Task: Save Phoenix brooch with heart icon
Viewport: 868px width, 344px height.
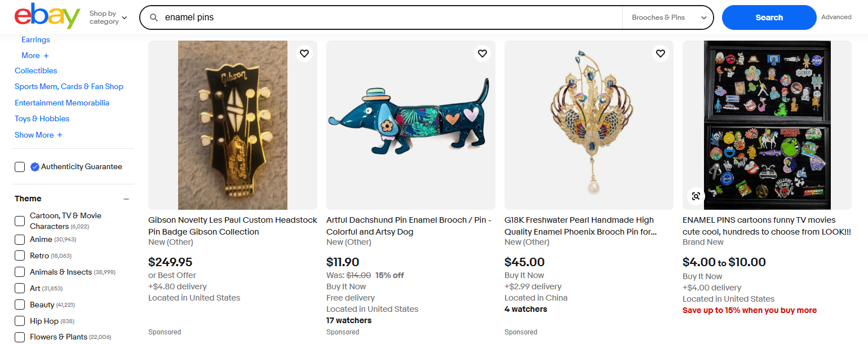Action: click(661, 54)
